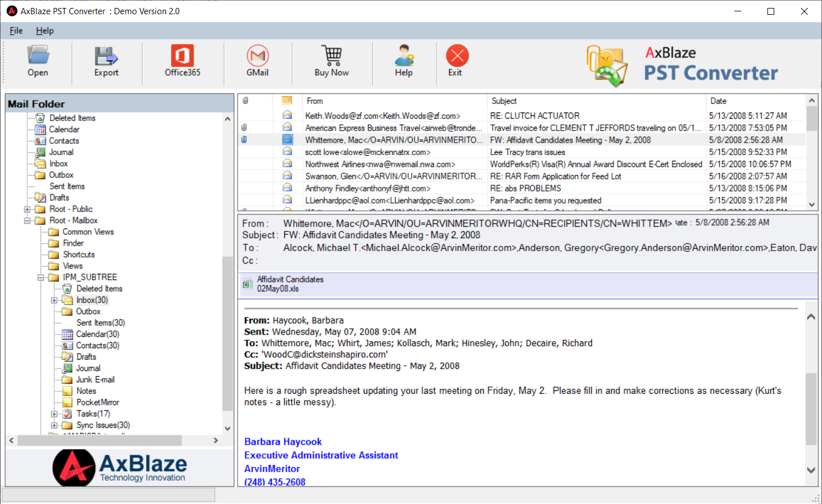Click envelope icon of abs PROBLEMS email
The image size is (822, 504).
click(288, 188)
